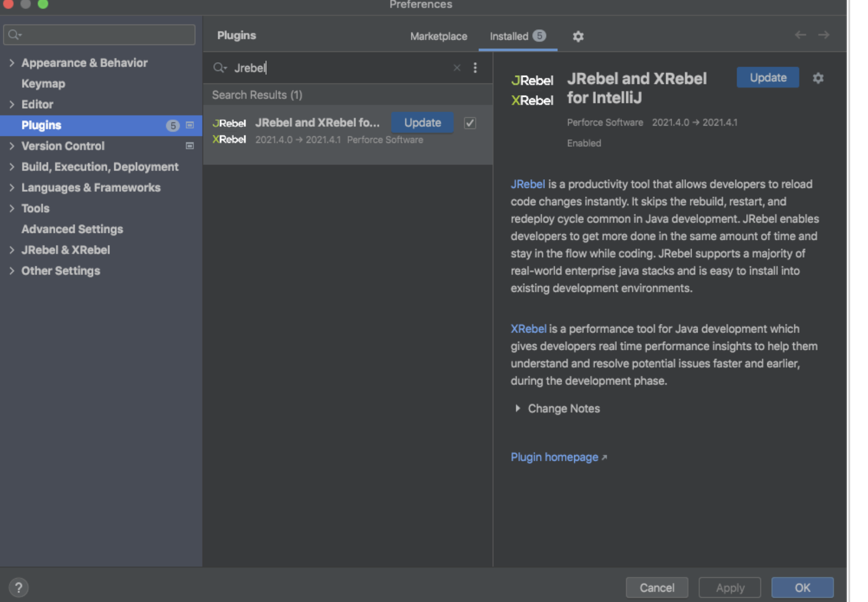This screenshot has height=602, width=868.
Task: Click Update in the search result row
Action: [x=422, y=123]
